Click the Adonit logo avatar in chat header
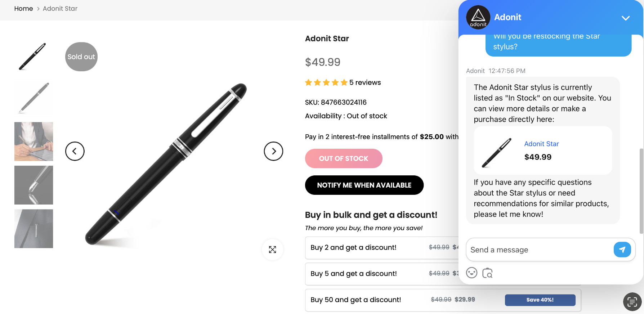The height and width of the screenshot is (314, 644). 478,17
